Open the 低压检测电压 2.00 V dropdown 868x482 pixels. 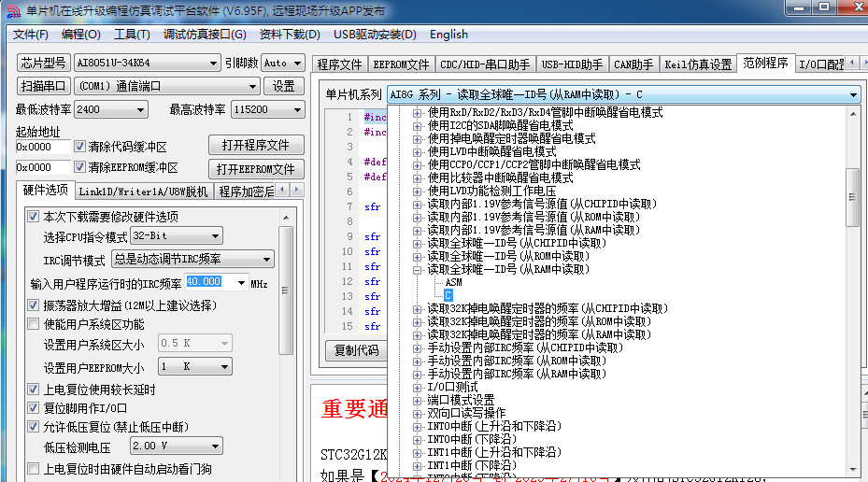click(x=177, y=446)
